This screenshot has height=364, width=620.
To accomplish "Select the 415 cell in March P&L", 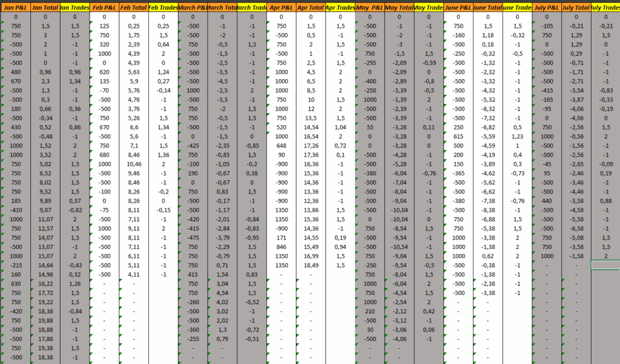I will 193,275.
